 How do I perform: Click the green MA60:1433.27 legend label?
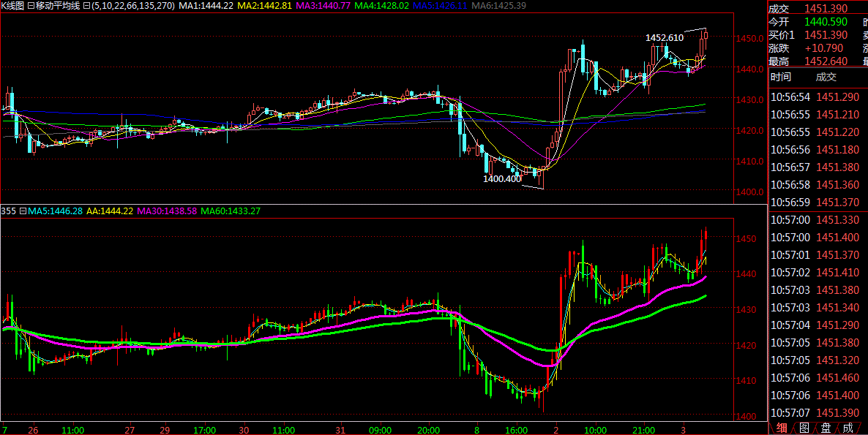pyautogui.click(x=231, y=211)
